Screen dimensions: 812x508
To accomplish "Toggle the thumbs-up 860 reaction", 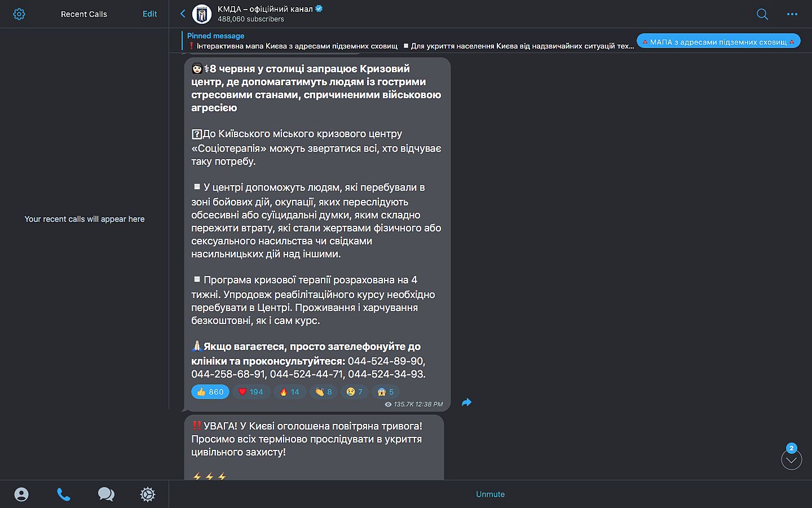I will [210, 392].
